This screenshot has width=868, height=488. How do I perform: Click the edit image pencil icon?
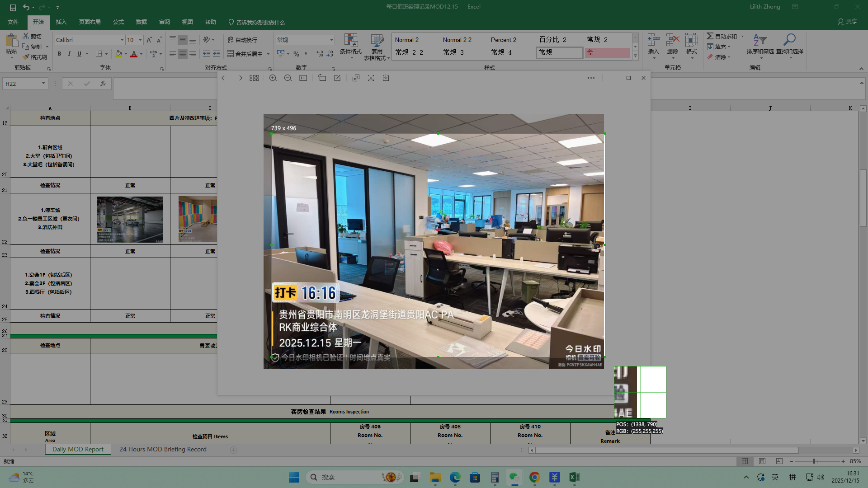tap(337, 78)
